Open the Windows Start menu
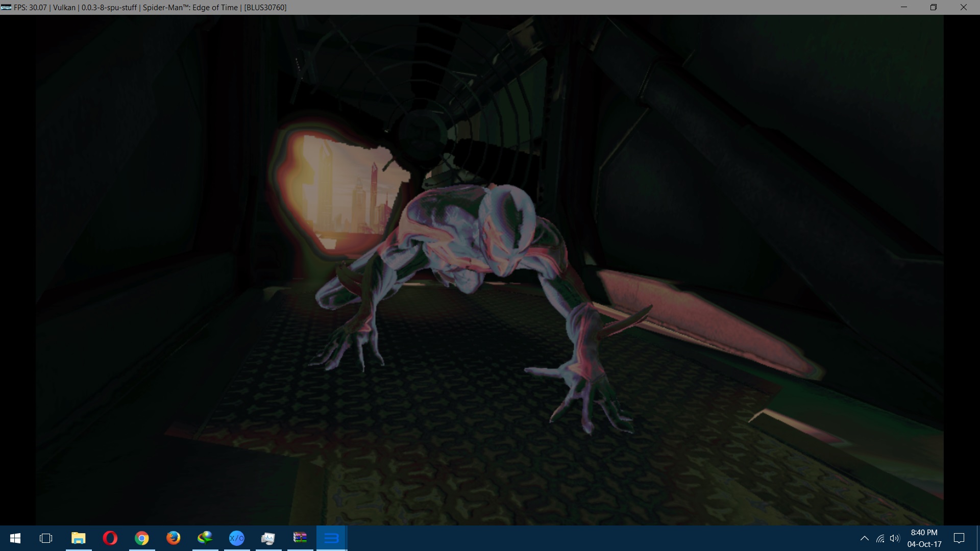980x551 pixels. pyautogui.click(x=15, y=538)
